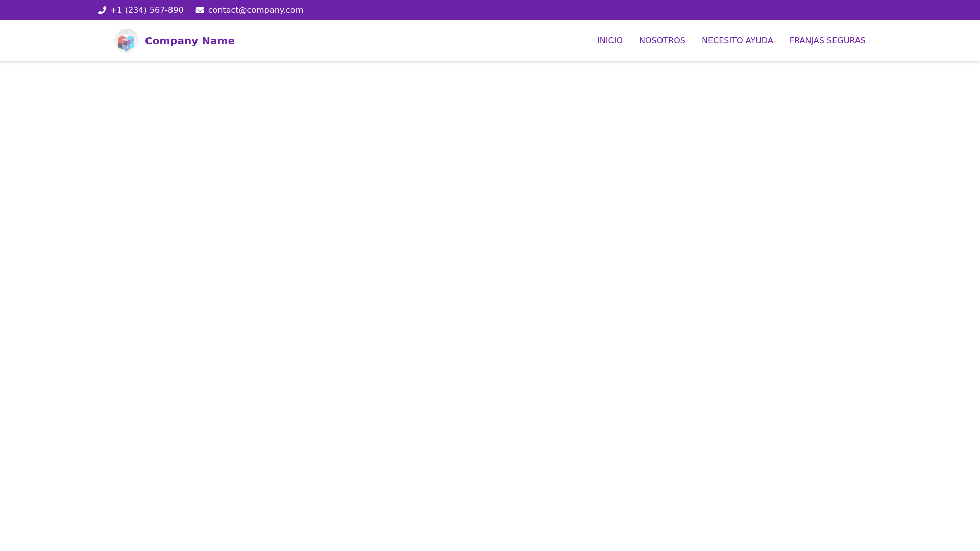Navigate home with the INICIO link

coord(609,41)
